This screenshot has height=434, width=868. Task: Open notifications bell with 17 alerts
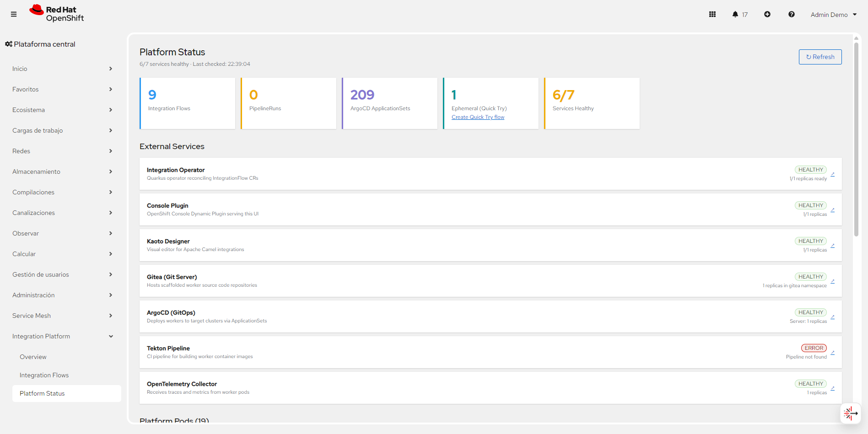click(x=739, y=15)
